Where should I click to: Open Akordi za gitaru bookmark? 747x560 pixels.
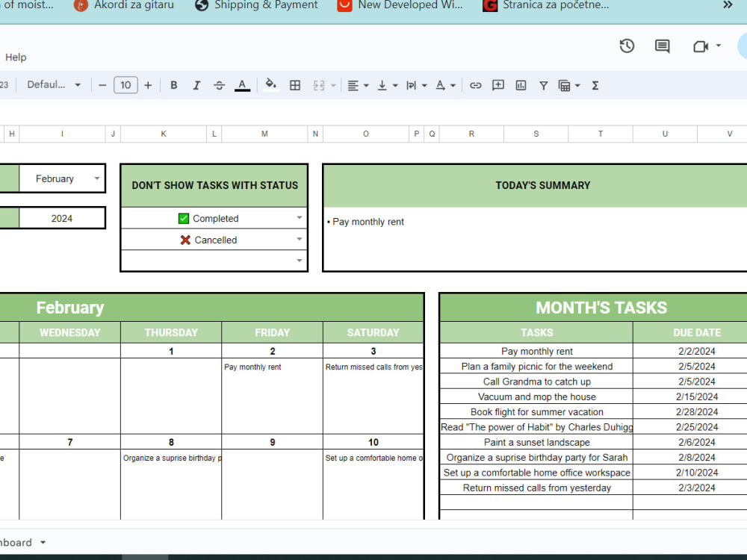124,4
